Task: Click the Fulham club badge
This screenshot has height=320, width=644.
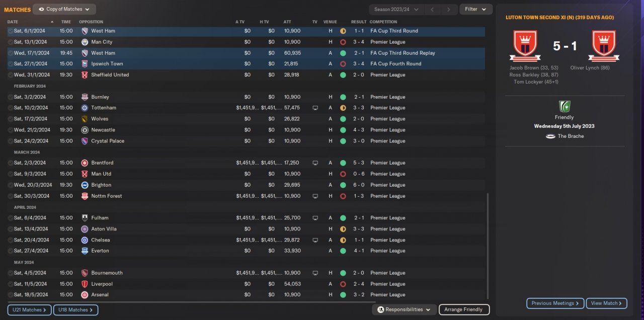Action: (85, 218)
